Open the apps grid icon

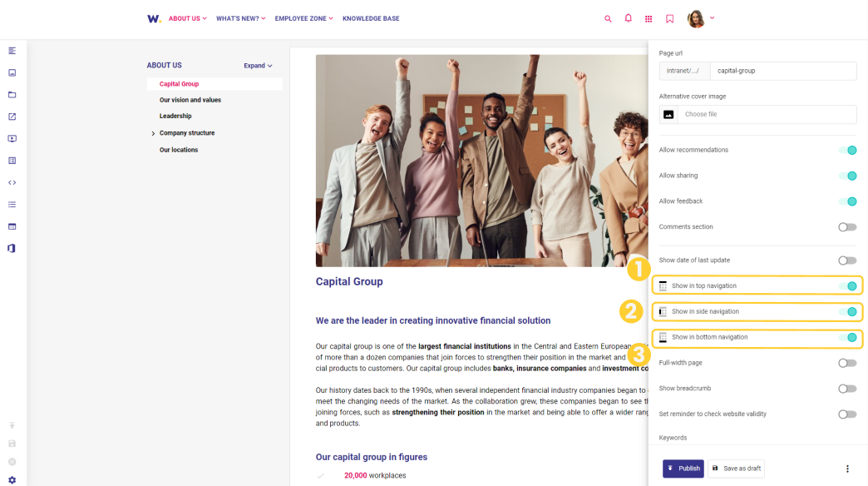tap(649, 19)
